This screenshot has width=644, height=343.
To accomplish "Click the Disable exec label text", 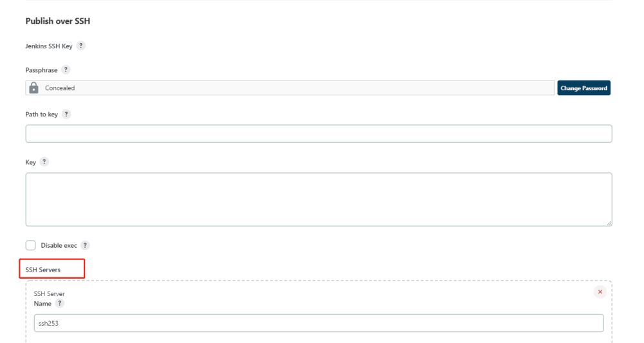I will click(x=59, y=245).
